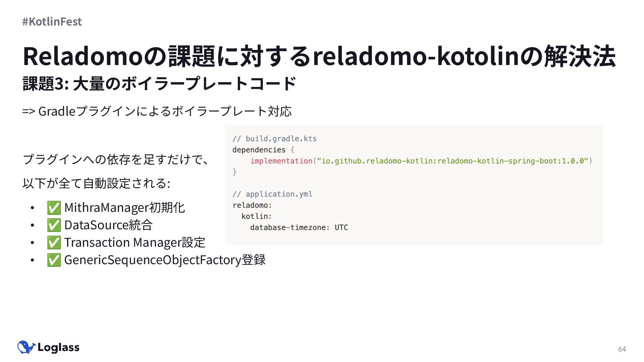The width and height of the screenshot is (644, 362).
Task: Click the green checkmark beside GenericSequenceObjectFactory登録
Action: [54, 260]
